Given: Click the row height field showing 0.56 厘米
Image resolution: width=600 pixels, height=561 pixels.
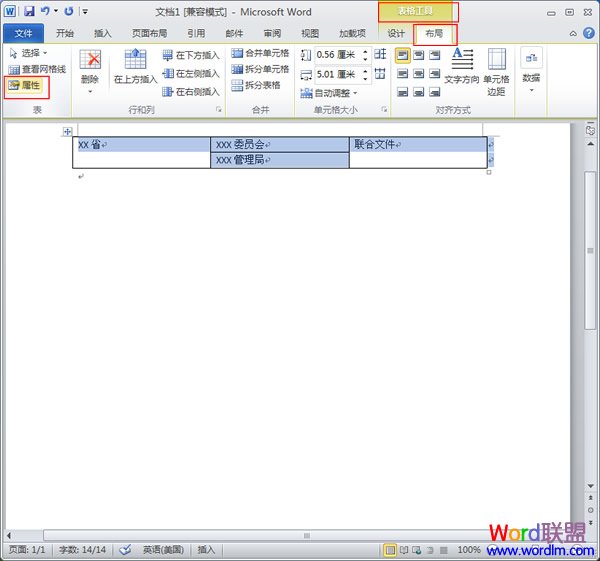Looking at the screenshot, I should tap(338, 55).
